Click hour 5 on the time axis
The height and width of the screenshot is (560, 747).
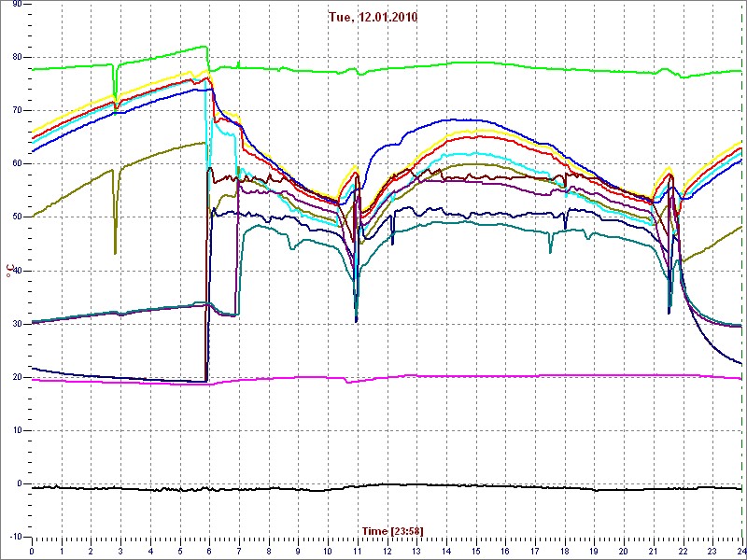click(180, 551)
